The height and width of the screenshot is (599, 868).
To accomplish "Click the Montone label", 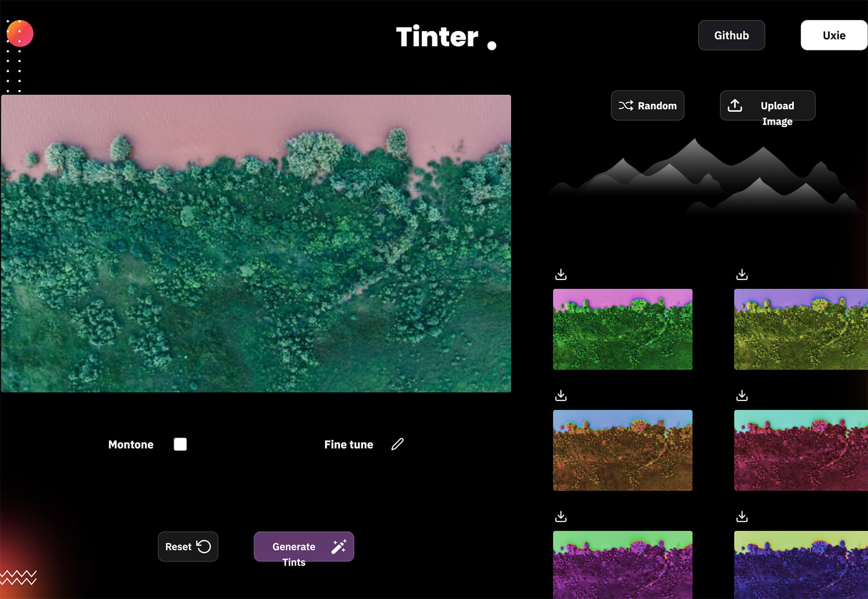I will pyautogui.click(x=131, y=445).
